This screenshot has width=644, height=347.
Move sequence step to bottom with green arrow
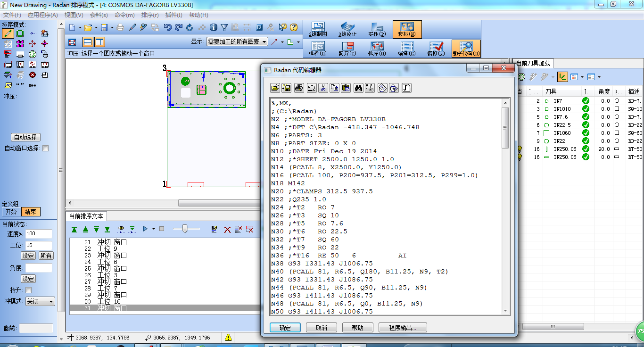tap(107, 229)
